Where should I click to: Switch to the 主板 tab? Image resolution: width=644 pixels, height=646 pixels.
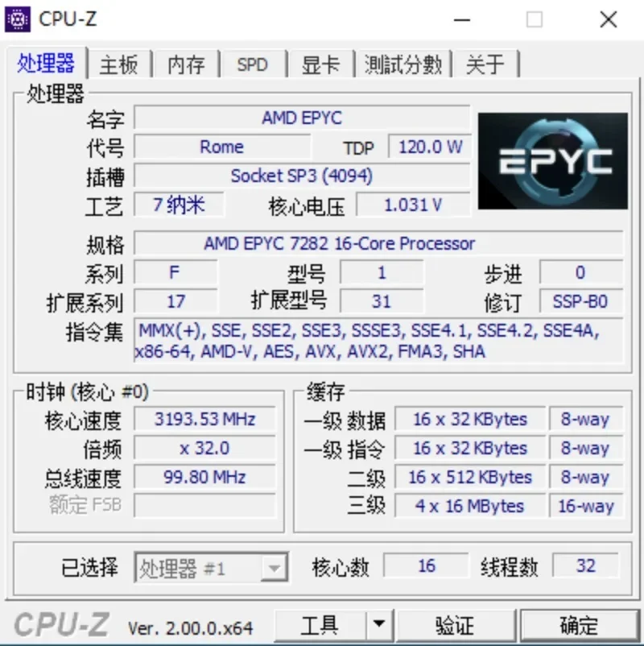pyautogui.click(x=119, y=64)
